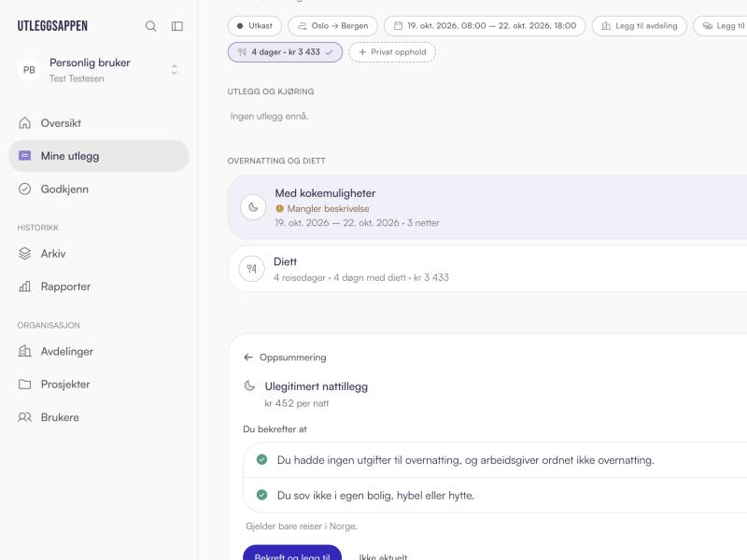Open Rapporter from the sidebar
Image resolution: width=747 pixels, height=560 pixels.
click(99, 287)
